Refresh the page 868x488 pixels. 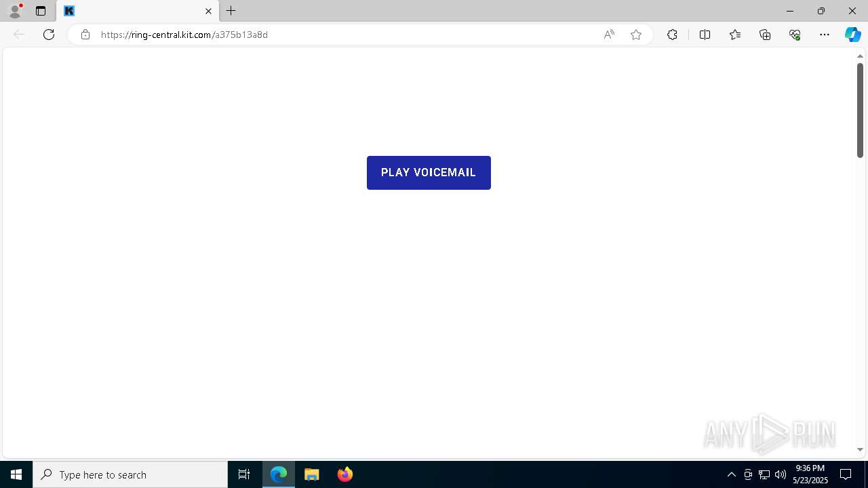49,35
